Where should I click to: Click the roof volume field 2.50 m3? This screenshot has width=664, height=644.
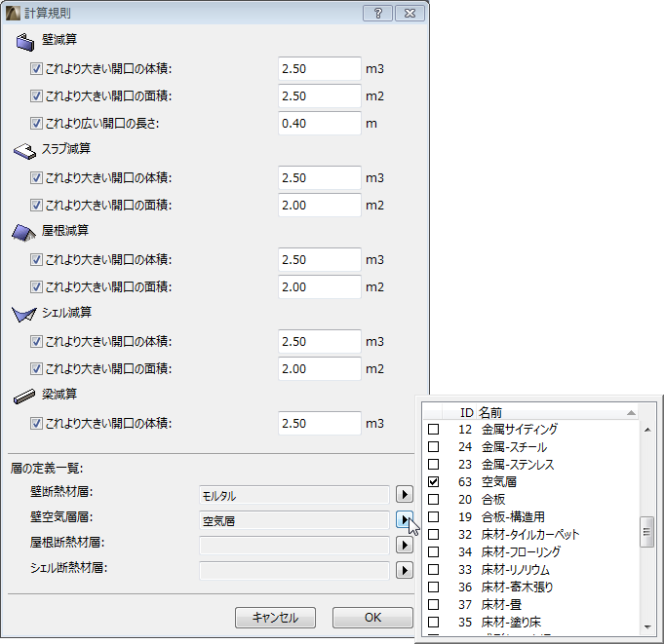tap(320, 259)
